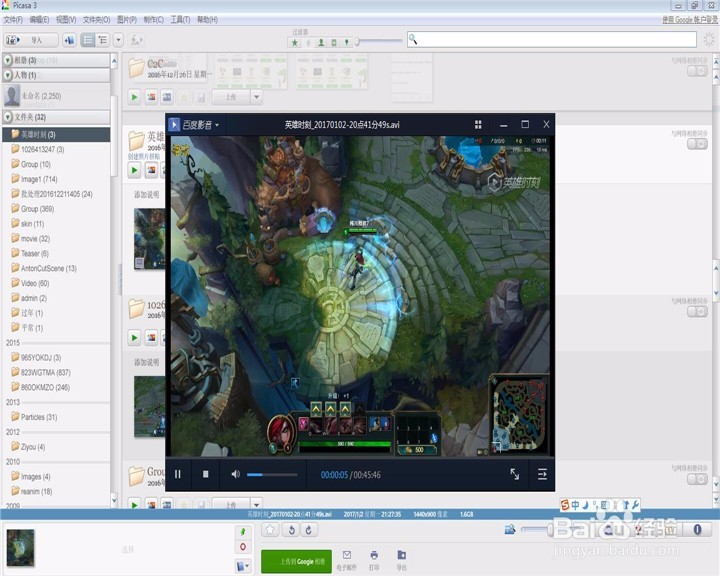Click the add new album icon
Screen dimensions: 720x576
point(70,40)
